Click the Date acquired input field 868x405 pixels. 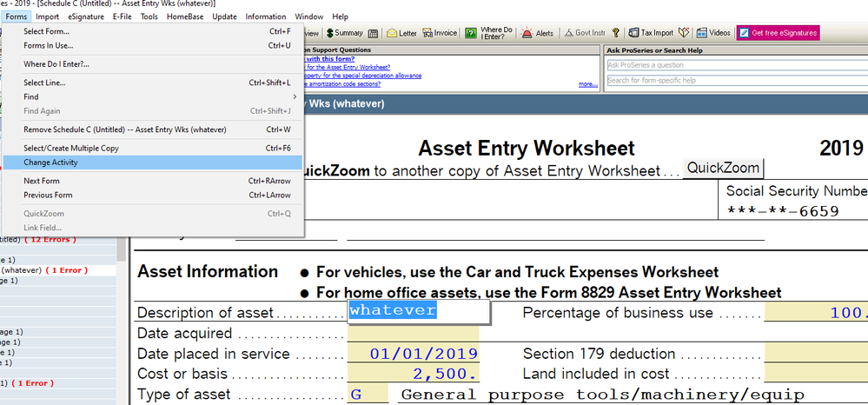pyautogui.click(x=413, y=333)
